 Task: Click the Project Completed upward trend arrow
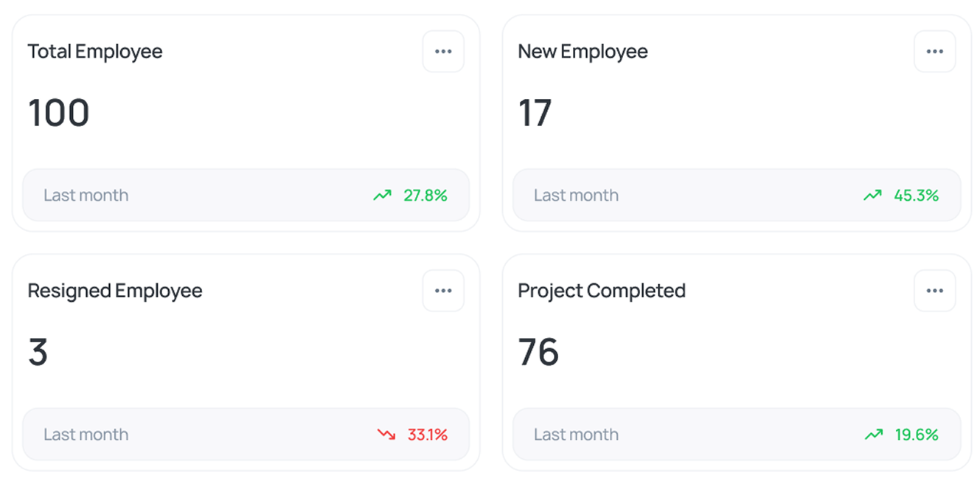873,435
